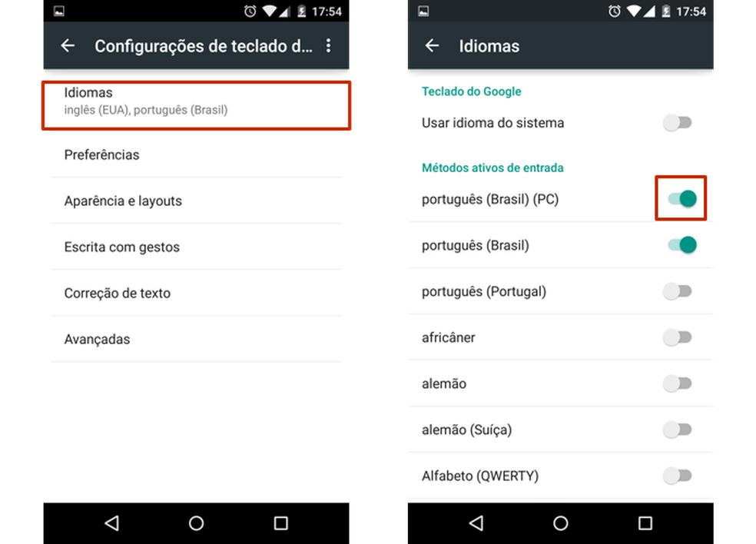Open Idiomas settings entry

click(196, 105)
